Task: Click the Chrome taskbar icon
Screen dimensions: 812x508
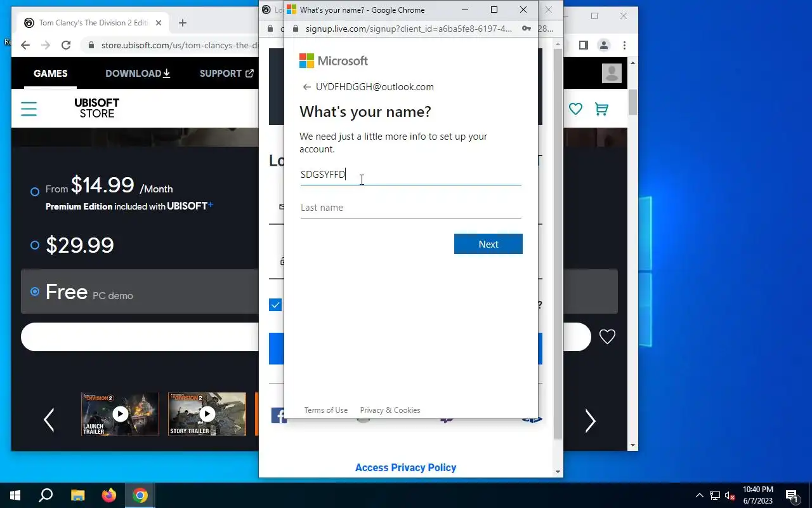Action: (x=140, y=495)
